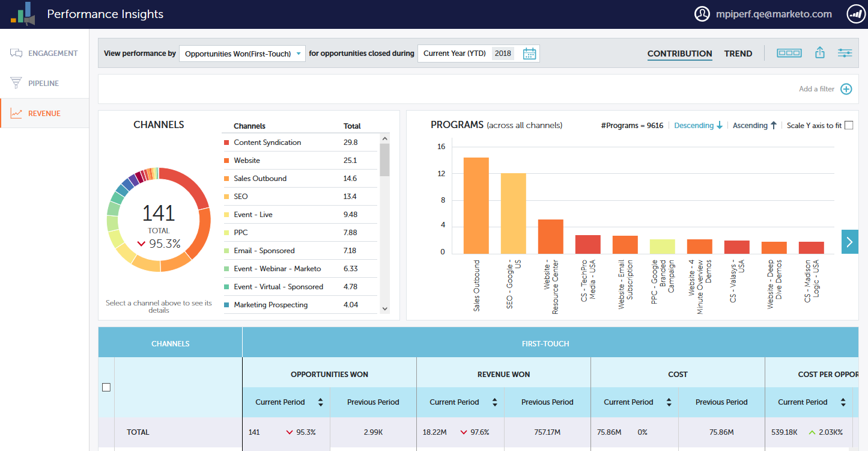Click the Sales Outbound bar in chart
The image size is (868, 451).
476,205
